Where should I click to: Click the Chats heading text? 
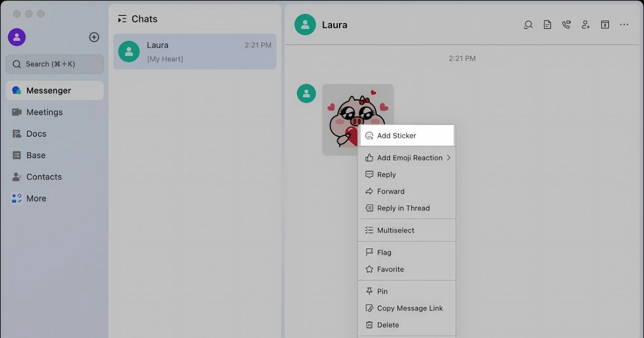pyautogui.click(x=144, y=19)
